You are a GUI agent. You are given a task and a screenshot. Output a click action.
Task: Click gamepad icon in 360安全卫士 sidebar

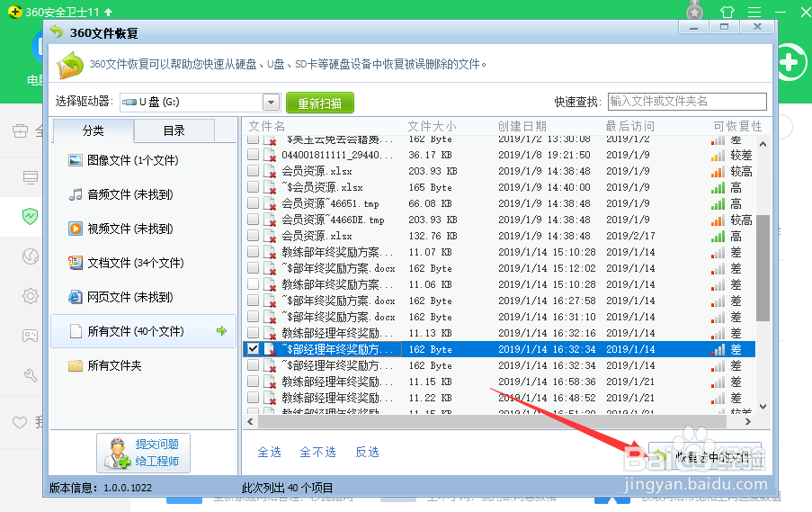30,336
